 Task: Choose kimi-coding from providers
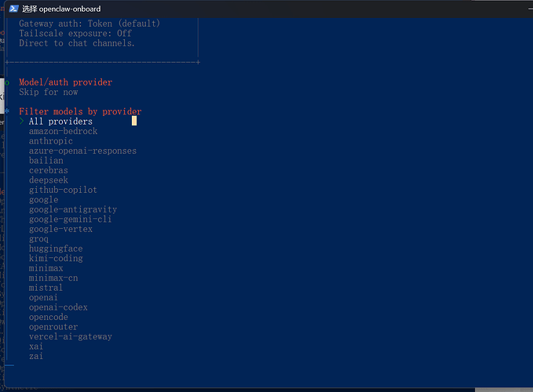pos(56,258)
